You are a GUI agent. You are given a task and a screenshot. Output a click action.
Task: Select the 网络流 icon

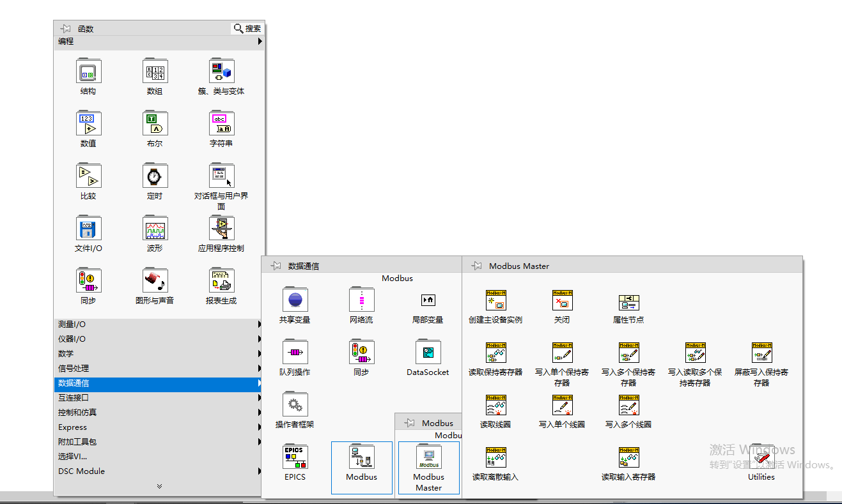[361, 300]
